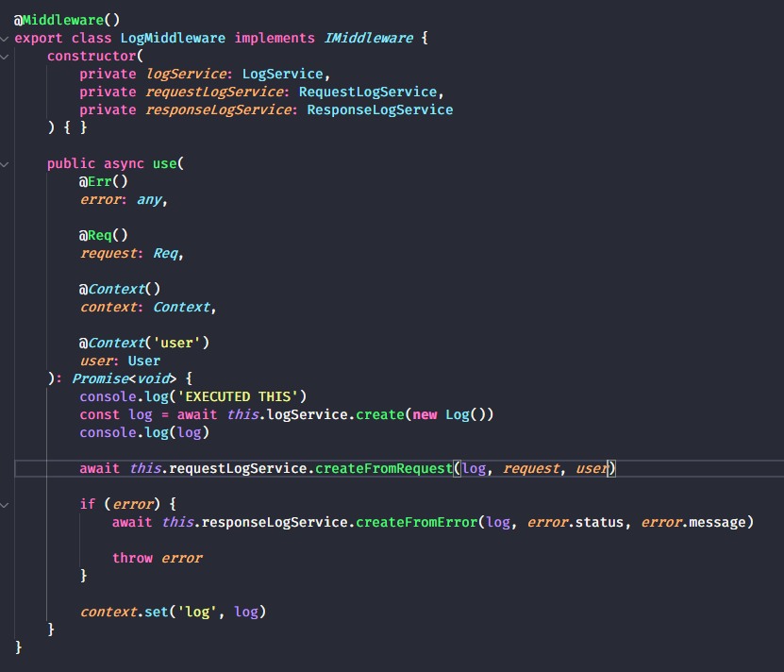Collapse the constructor block
784x672 pixels.
[x=6, y=56]
